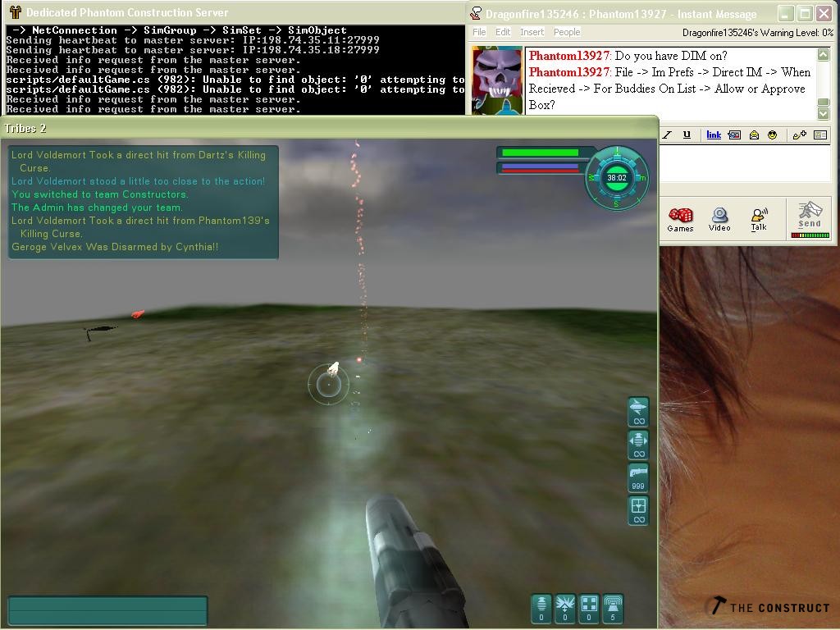
Task: Select the targeting square weapon slot icon
Action: [638, 510]
